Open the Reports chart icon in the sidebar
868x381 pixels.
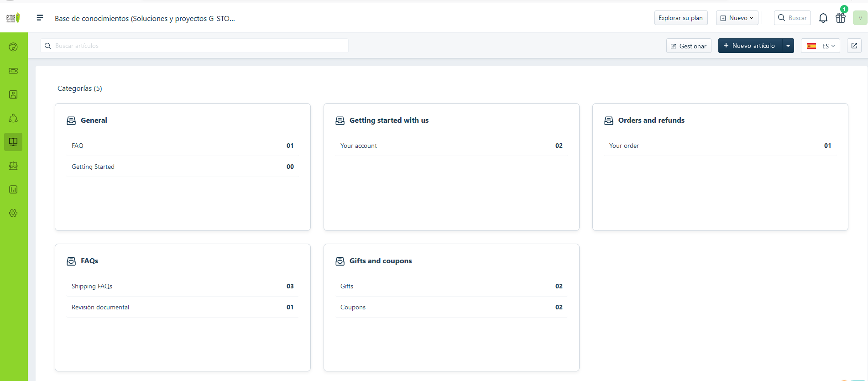[13, 189]
